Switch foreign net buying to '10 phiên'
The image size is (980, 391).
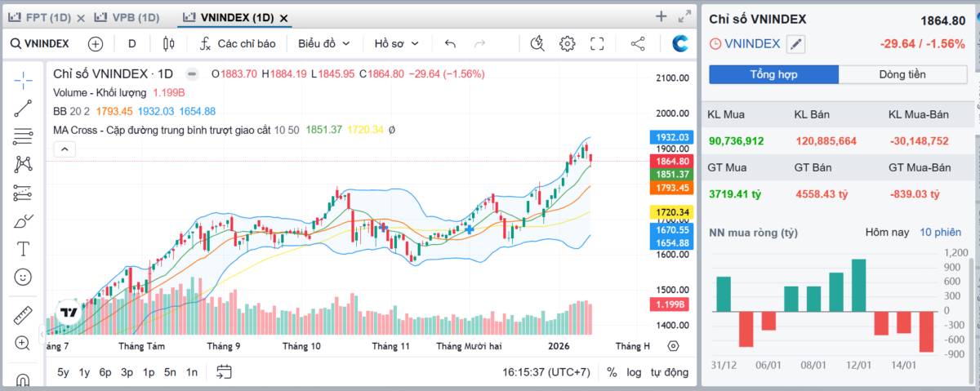pos(941,233)
